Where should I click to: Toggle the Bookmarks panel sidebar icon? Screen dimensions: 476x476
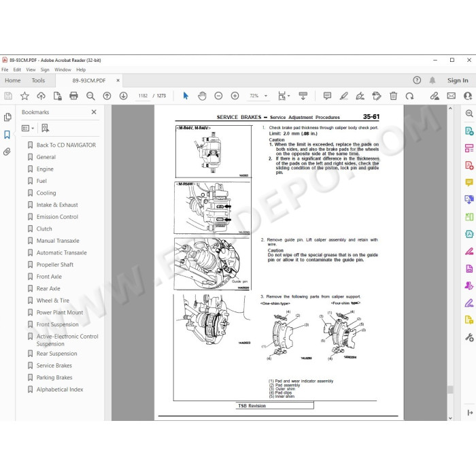tap(7, 135)
